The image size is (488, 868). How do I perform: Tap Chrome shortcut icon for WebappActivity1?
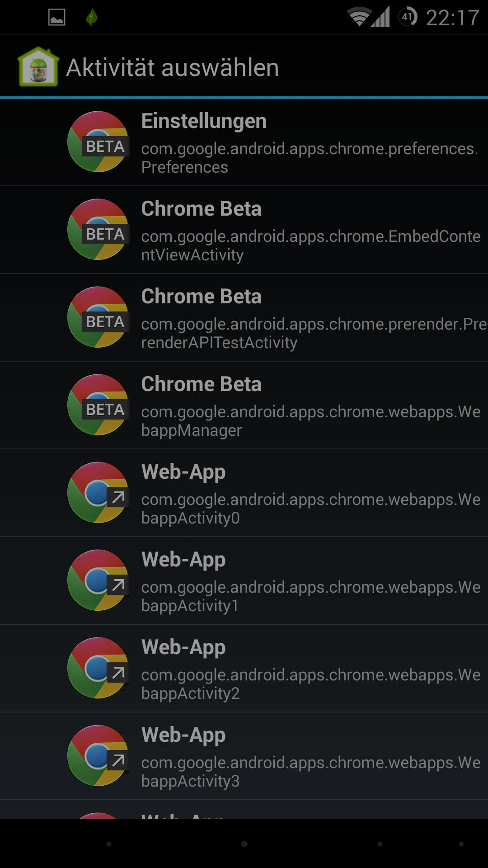point(99,580)
